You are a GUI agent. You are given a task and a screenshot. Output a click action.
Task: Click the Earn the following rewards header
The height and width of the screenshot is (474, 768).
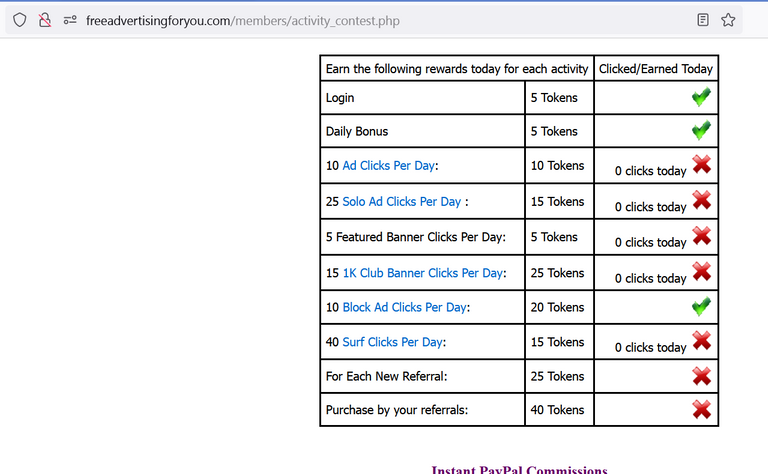457,69
